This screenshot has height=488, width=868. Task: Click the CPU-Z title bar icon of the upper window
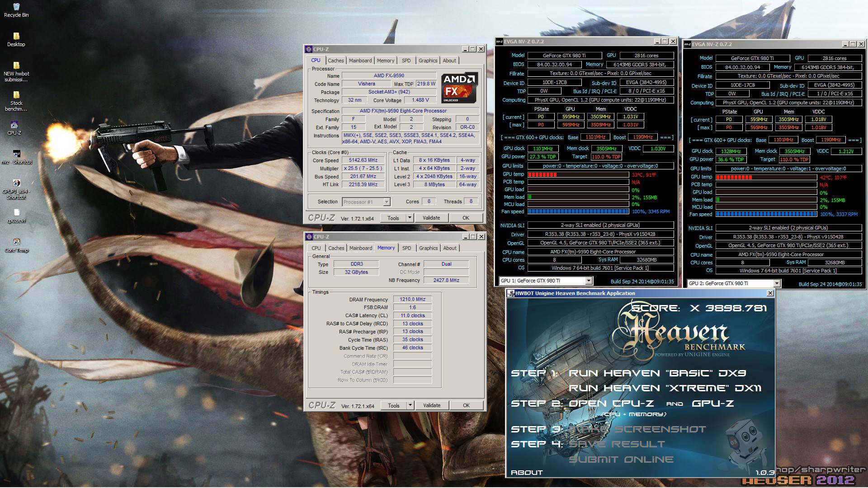309,49
